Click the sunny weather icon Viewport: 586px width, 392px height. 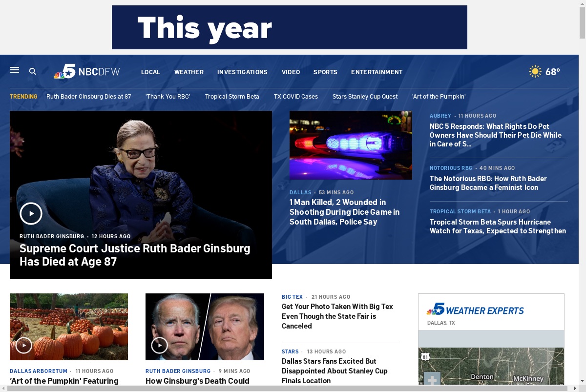(x=535, y=71)
